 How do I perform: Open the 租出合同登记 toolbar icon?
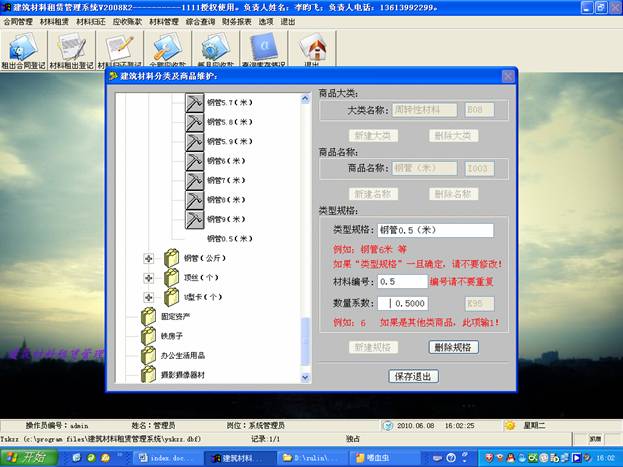coord(24,49)
